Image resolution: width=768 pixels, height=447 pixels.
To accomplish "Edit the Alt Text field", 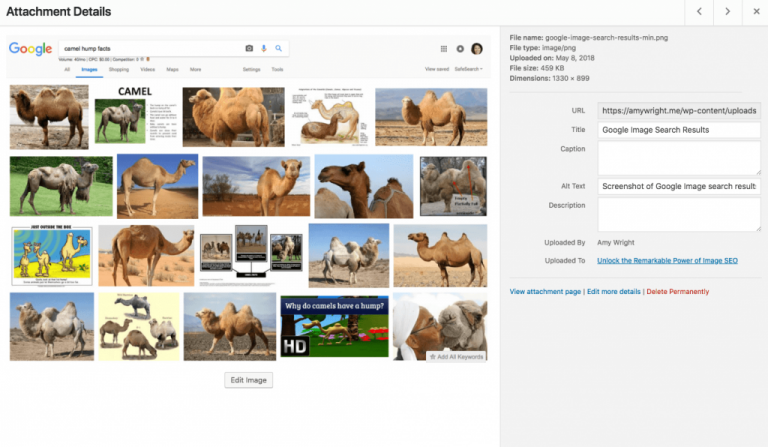I will coord(678,186).
